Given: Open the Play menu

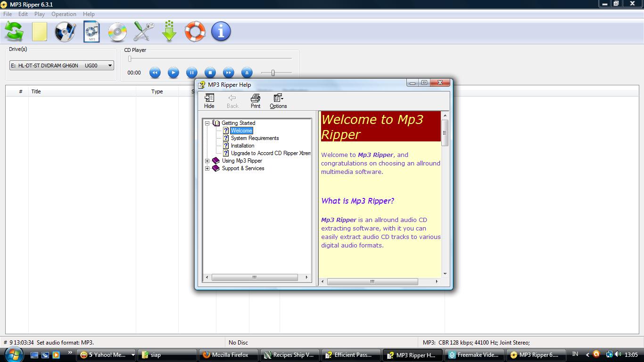Looking at the screenshot, I should 39,14.
